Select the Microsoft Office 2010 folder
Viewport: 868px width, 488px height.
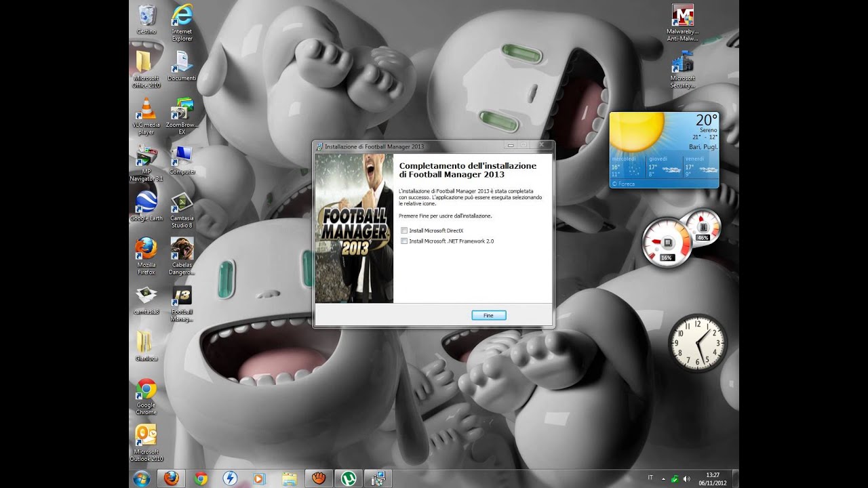[146, 68]
